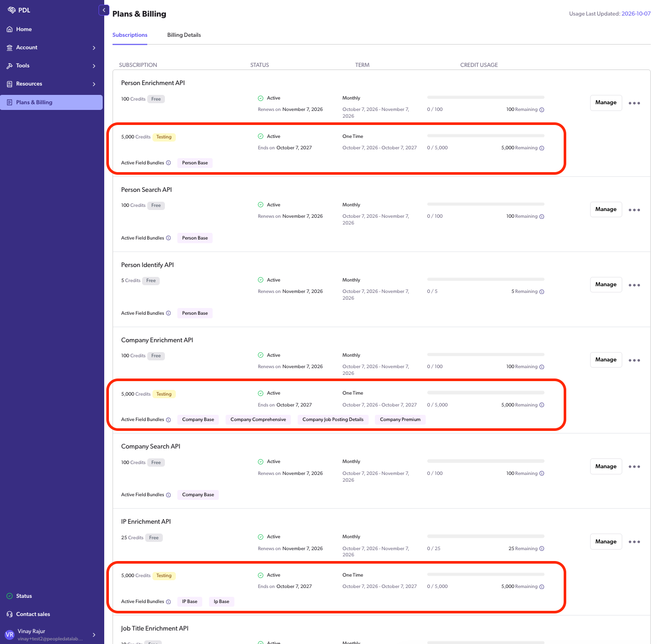This screenshot has width=657, height=644.
Task: Manage the Company Search API subscription
Action: [606, 467]
